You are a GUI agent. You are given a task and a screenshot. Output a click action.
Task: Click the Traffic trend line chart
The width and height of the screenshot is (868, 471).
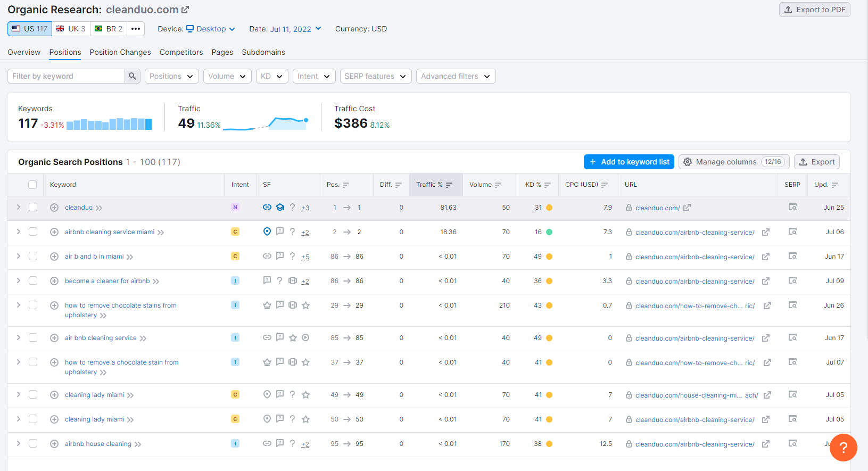tap(266, 123)
